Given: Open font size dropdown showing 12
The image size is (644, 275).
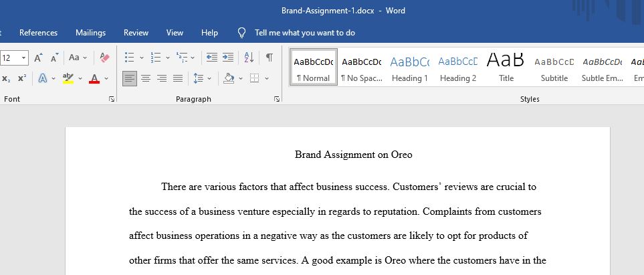Looking at the screenshot, I should pyautogui.click(x=23, y=58).
